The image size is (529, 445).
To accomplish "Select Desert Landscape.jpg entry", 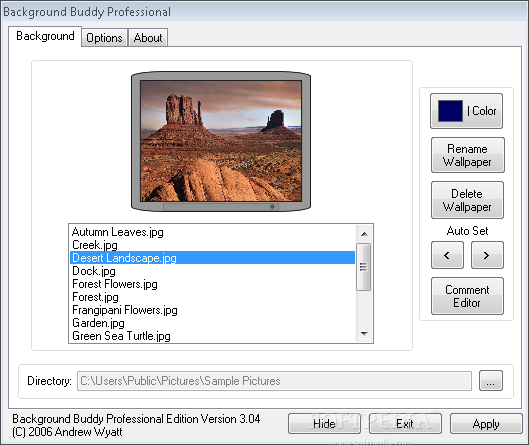I will (213, 258).
